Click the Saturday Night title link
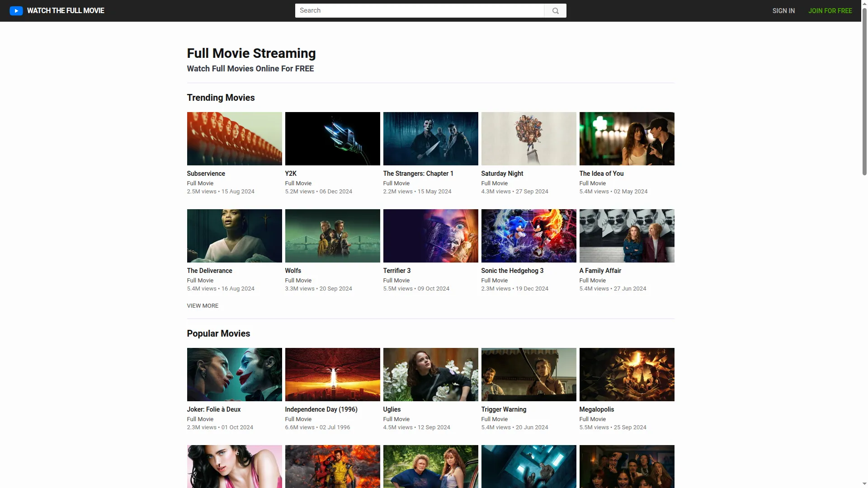868x488 pixels. pyautogui.click(x=502, y=174)
